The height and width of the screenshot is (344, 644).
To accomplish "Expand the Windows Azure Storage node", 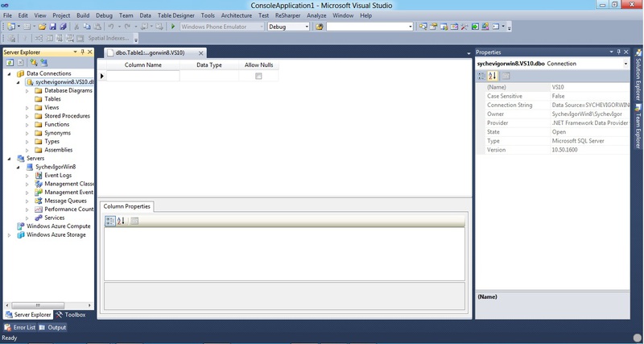I will 9,235.
